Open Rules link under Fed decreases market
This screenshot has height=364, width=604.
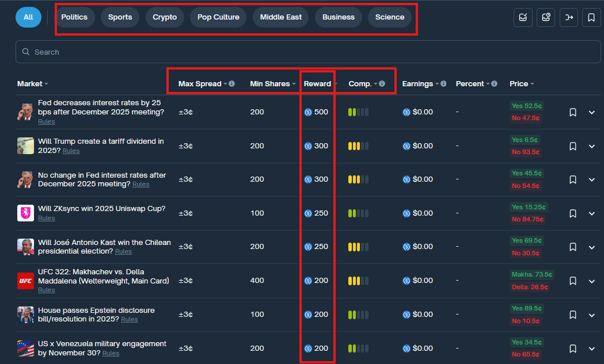[x=46, y=121]
